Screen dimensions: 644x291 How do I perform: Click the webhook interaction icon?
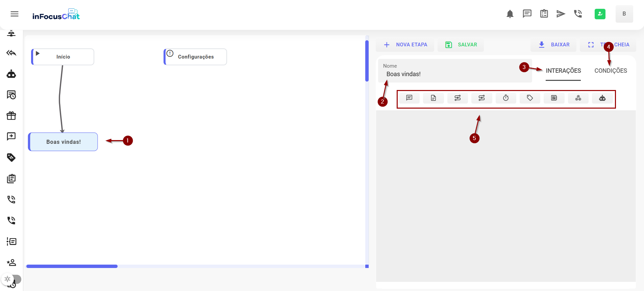[578, 98]
